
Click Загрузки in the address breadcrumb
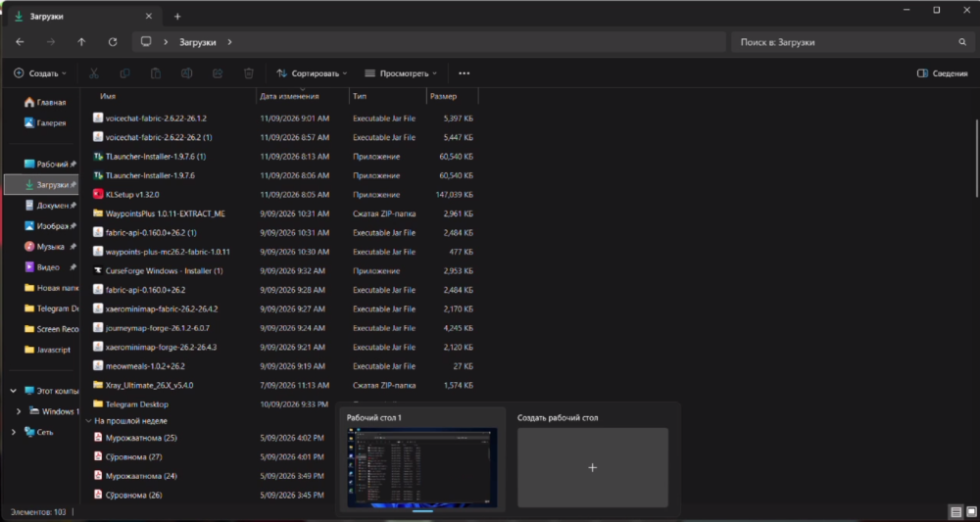click(x=198, y=42)
